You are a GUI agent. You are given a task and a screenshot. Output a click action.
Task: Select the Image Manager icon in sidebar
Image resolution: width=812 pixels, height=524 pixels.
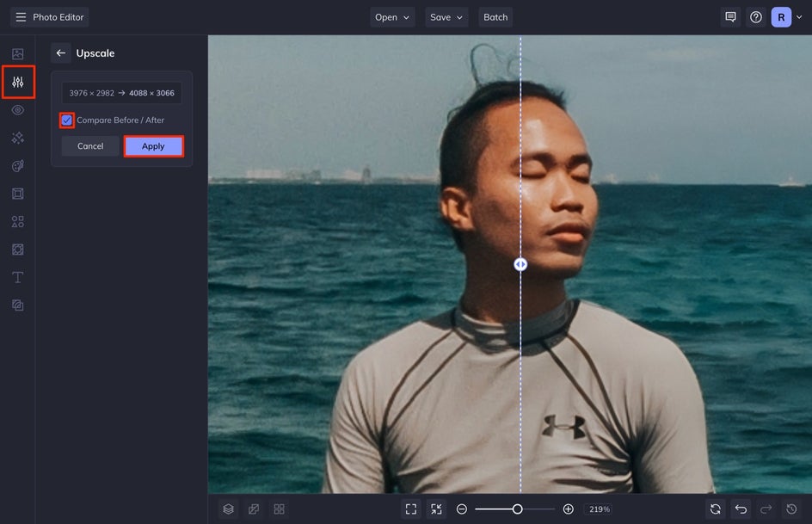coord(18,54)
